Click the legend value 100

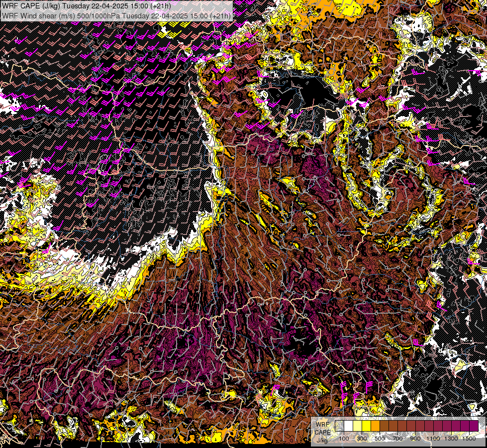(344, 439)
